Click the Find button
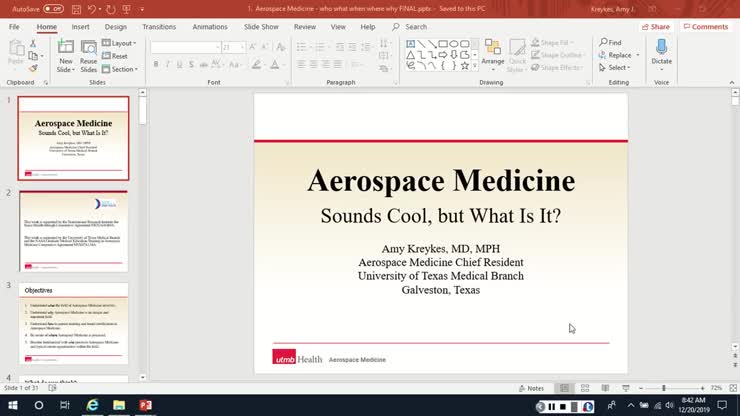This screenshot has height=416, width=740. 611,42
